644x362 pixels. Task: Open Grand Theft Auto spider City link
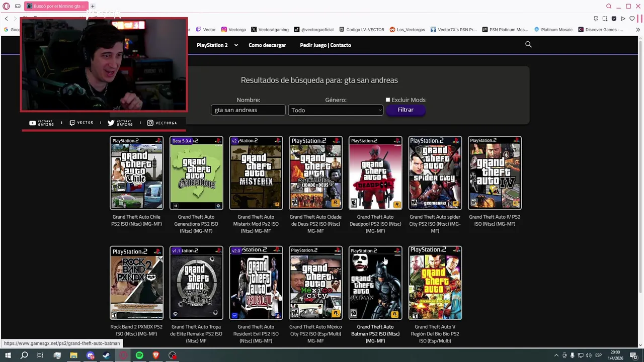[x=435, y=224]
